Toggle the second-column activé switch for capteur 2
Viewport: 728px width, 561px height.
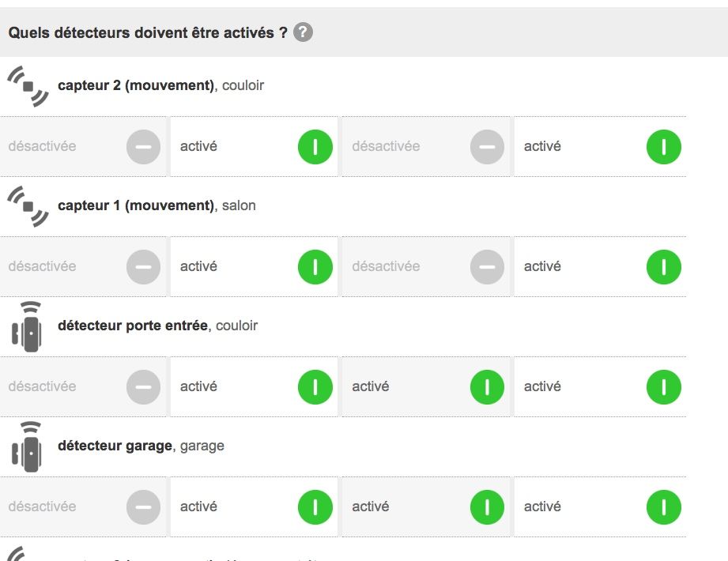coord(255,146)
